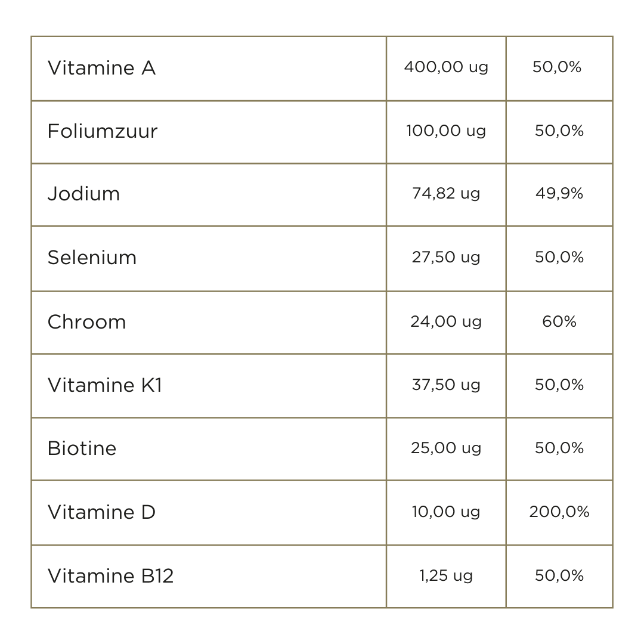Screen dimensions: 644x644
Task: Click the 200,0% percentage for Vitamine D
Action: 559,512
